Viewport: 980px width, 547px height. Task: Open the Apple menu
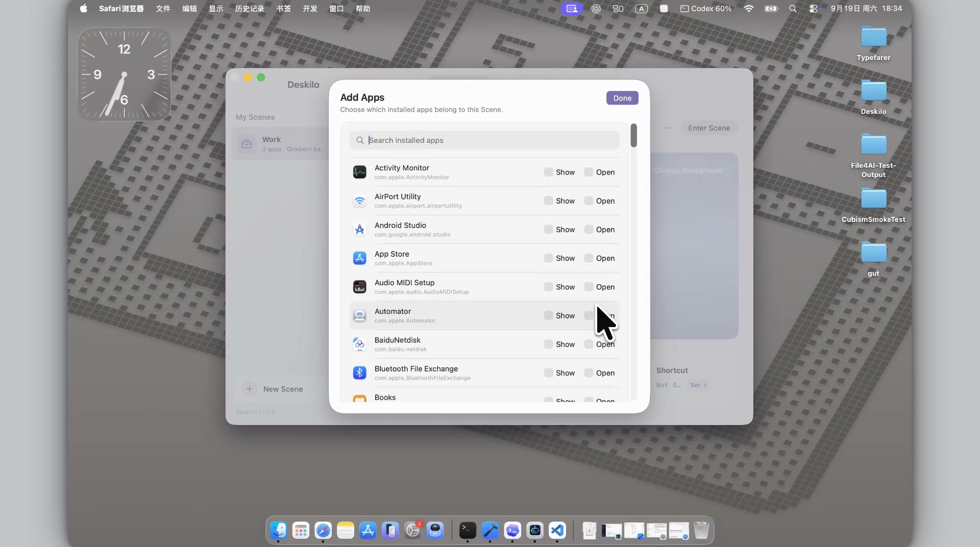pyautogui.click(x=84, y=9)
